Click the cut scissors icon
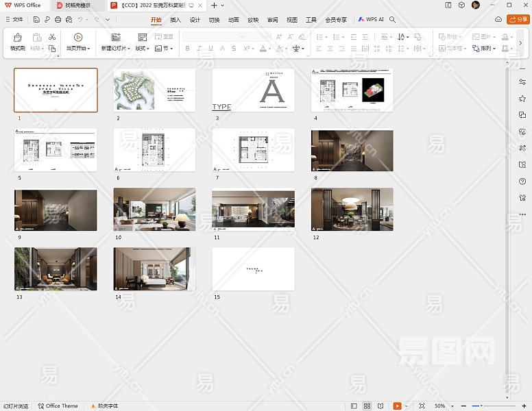 click(x=52, y=37)
